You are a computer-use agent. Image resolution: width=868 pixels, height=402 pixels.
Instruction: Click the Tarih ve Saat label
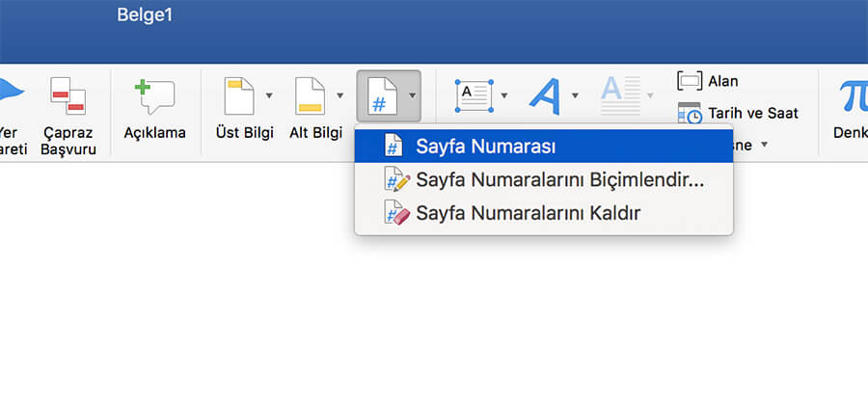point(753,114)
